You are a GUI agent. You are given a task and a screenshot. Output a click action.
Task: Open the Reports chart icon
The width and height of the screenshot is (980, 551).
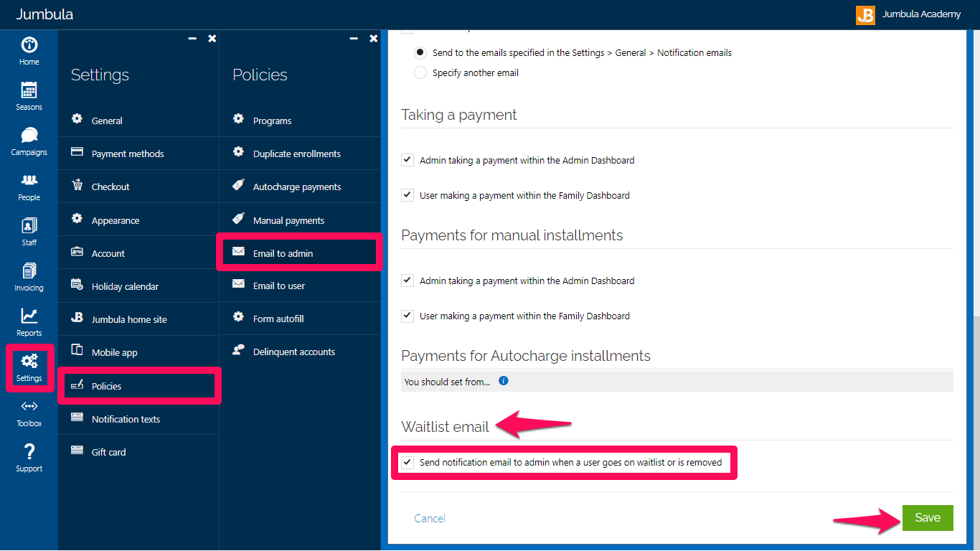pos(29,316)
